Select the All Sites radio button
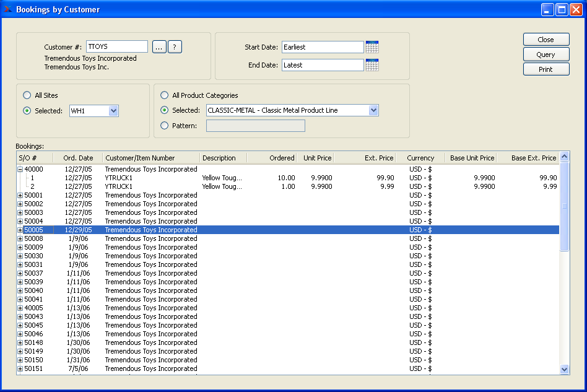Screen dimensions: 587x392 [27, 95]
